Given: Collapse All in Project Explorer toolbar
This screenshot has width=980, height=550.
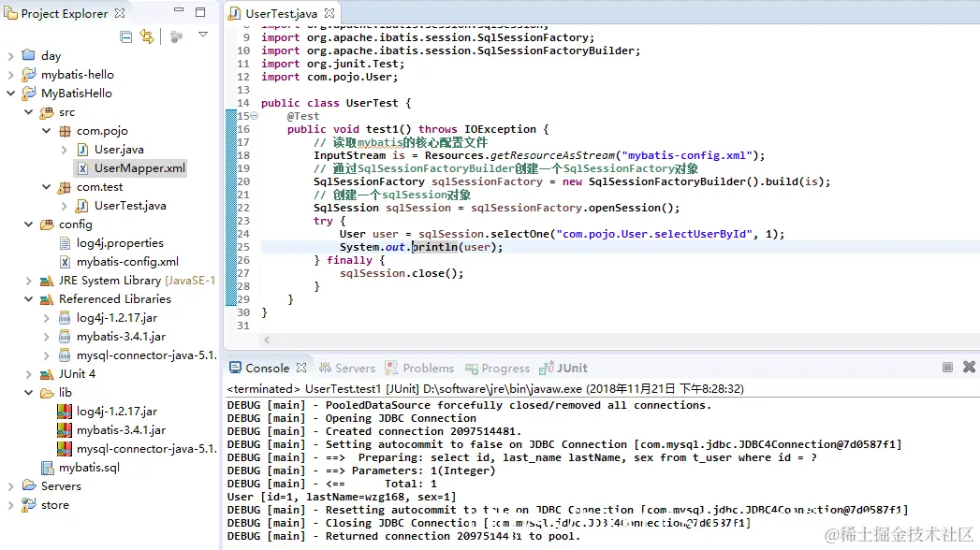Looking at the screenshot, I should [x=125, y=36].
